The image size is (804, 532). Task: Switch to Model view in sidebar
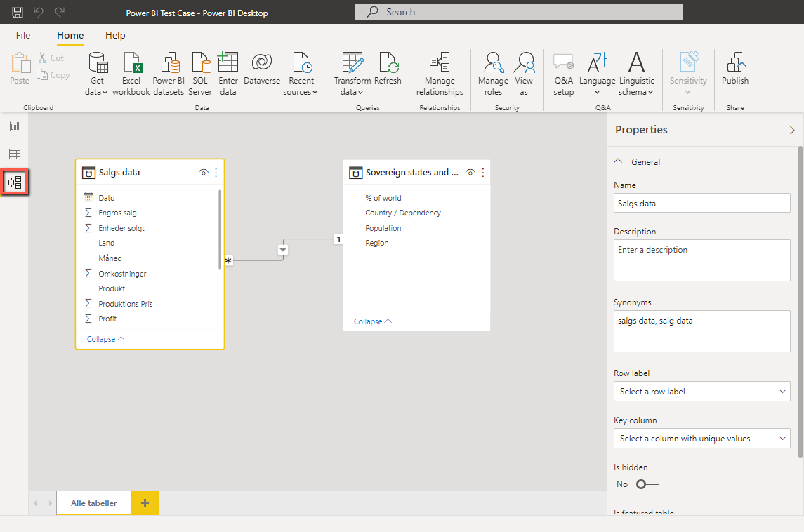click(x=15, y=182)
